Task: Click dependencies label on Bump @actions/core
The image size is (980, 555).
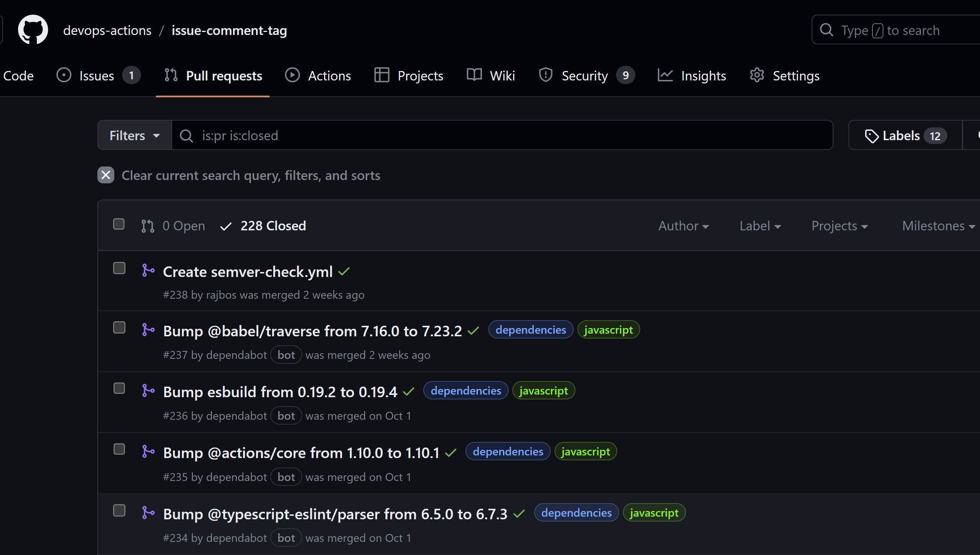Action: coord(508,451)
